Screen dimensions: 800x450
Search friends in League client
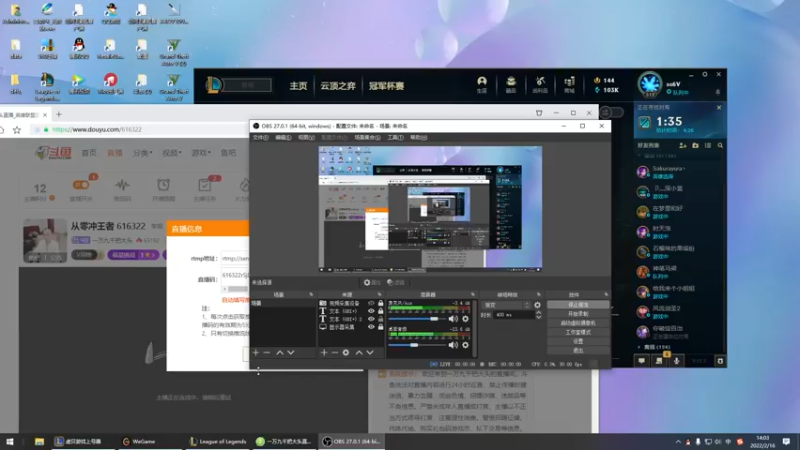pyautogui.click(x=720, y=145)
